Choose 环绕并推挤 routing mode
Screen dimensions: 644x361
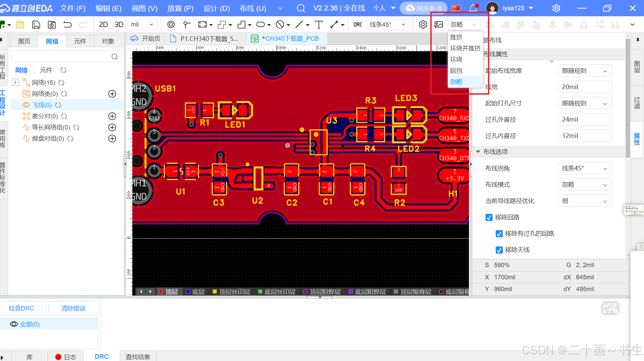465,48
